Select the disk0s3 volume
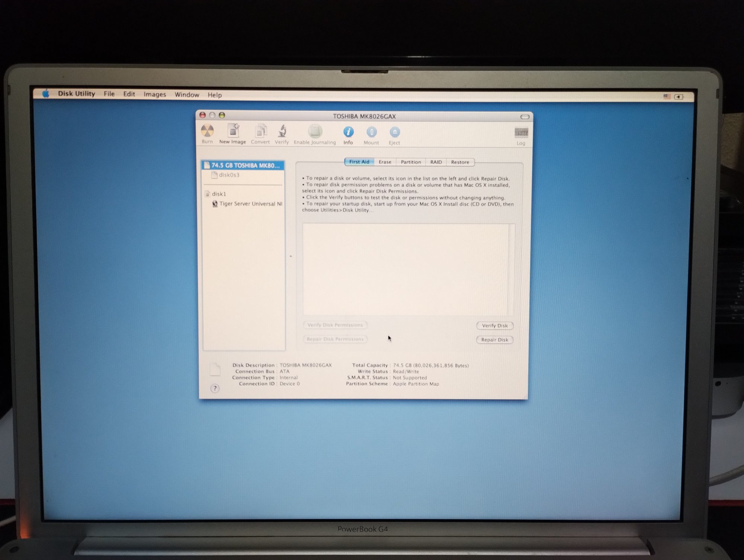 coord(229,175)
